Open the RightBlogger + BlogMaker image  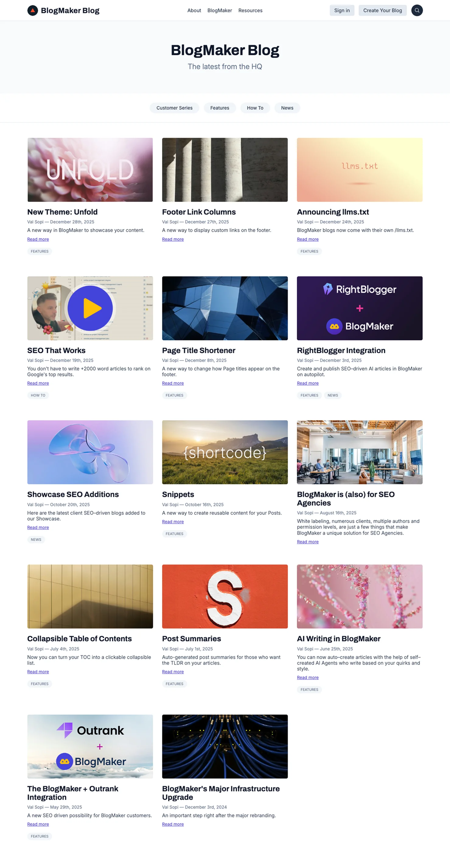point(360,308)
